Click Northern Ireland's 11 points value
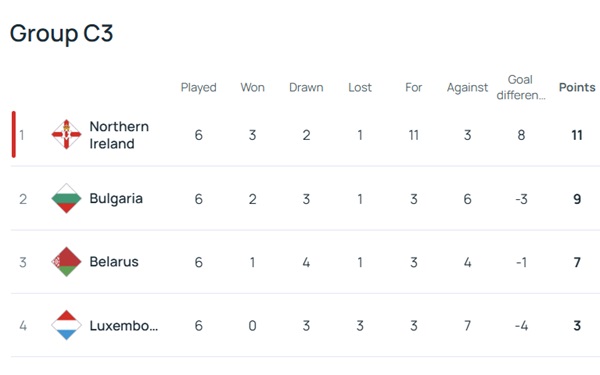 pos(577,135)
